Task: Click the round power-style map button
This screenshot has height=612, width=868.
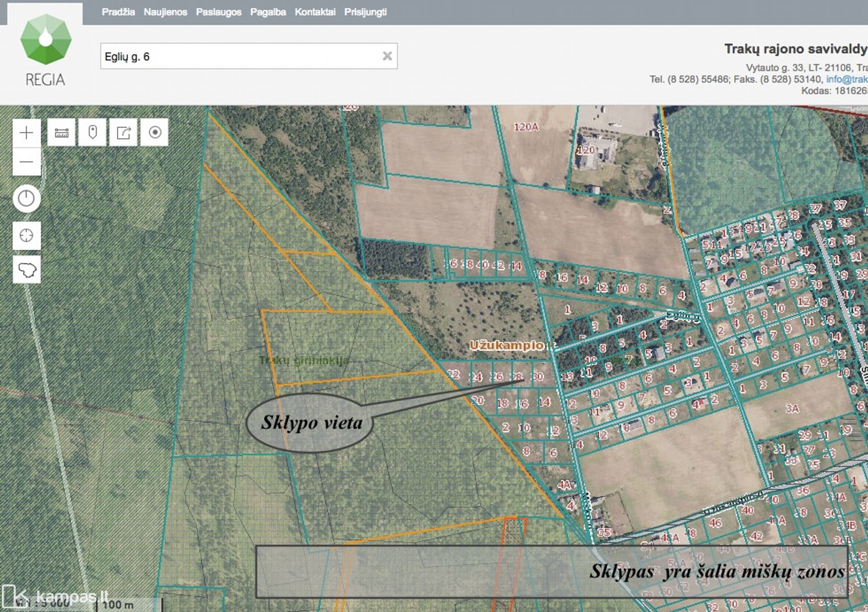Action: pos(26,199)
